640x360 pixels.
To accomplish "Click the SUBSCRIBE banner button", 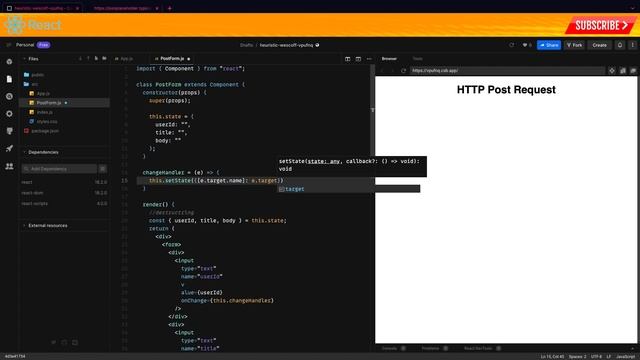I will (x=600, y=25).
